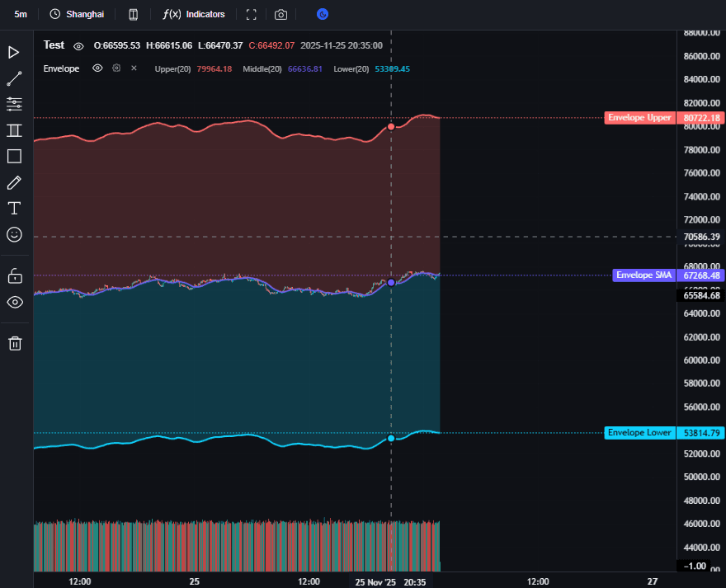The width and height of the screenshot is (726, 588).
Task: Open the Indicators menu
Action: coord(195,15)
